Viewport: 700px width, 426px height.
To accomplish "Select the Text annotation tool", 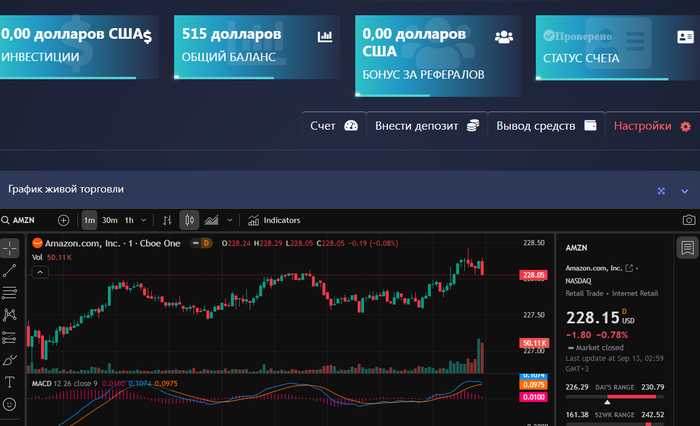I will [x=9, y=382].
